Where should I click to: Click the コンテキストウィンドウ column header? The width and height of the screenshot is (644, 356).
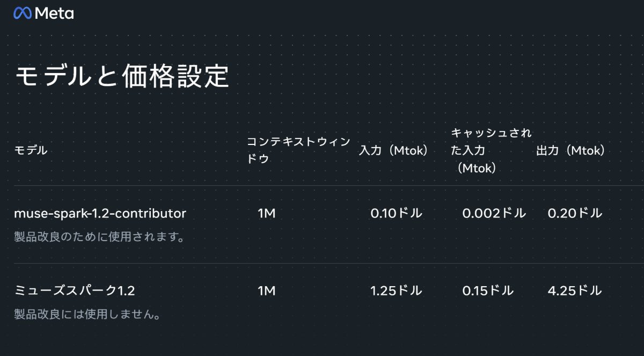point(298,150)
